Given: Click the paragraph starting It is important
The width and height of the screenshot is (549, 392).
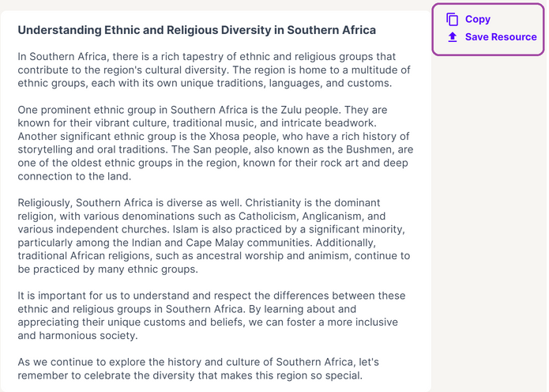Looking at the screenshot, I should click(x=212, y=315).
